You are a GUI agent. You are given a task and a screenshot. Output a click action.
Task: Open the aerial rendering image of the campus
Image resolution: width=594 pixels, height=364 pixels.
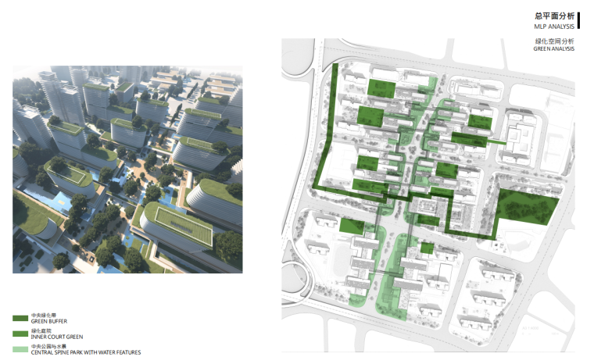pyautogui.click(x=127, y=169)
